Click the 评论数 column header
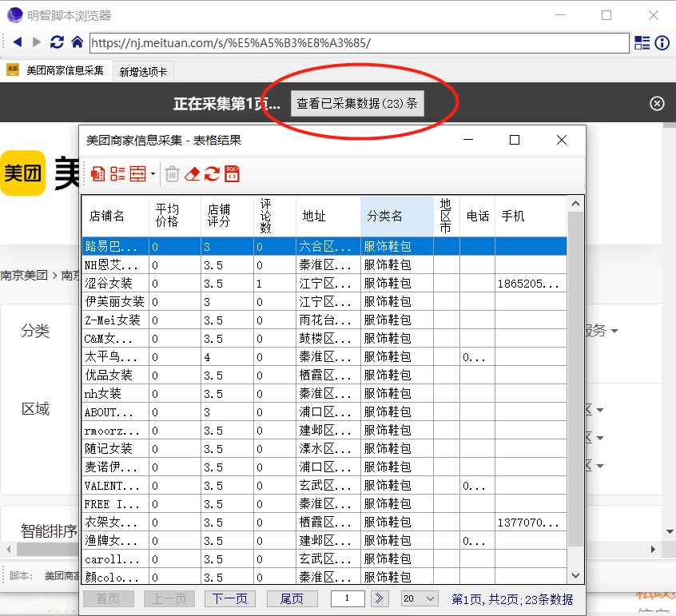The width and height of the screenshot is (676, 616). click(x=275, y=216)
